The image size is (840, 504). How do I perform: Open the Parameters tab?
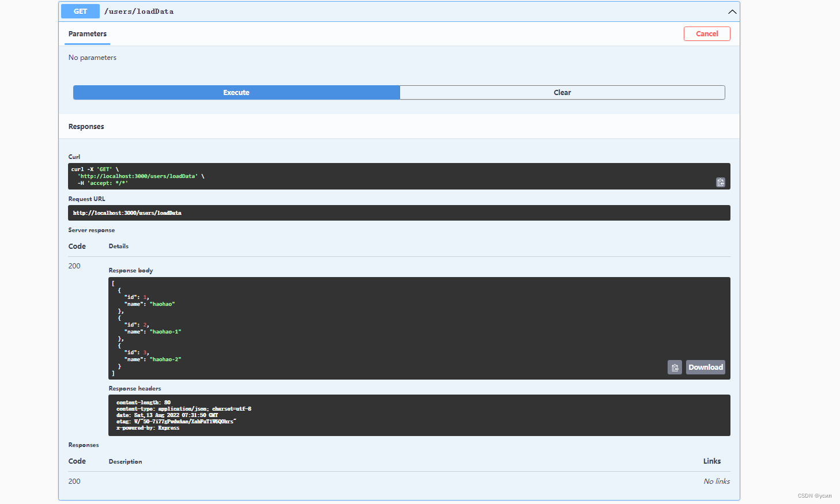[88, 34]
